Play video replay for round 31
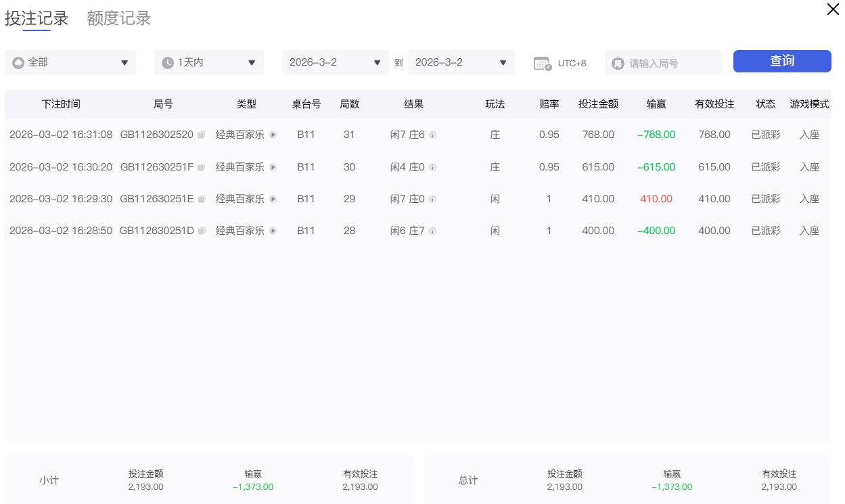The image size is (845, 504). tap(273, 135)
